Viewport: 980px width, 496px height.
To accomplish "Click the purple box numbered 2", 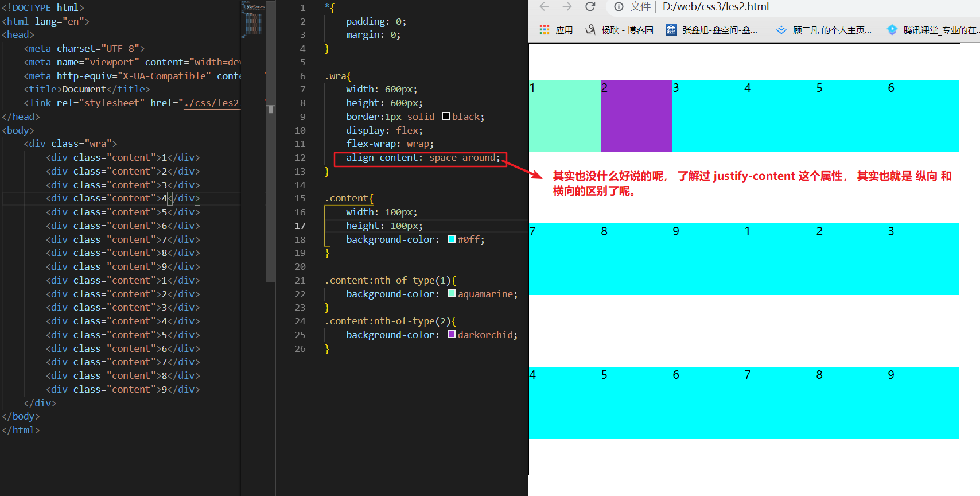I will (x=636, y=116).
